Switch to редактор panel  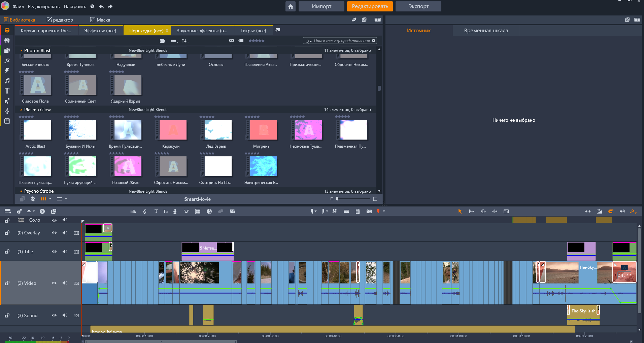pos(60,20)
